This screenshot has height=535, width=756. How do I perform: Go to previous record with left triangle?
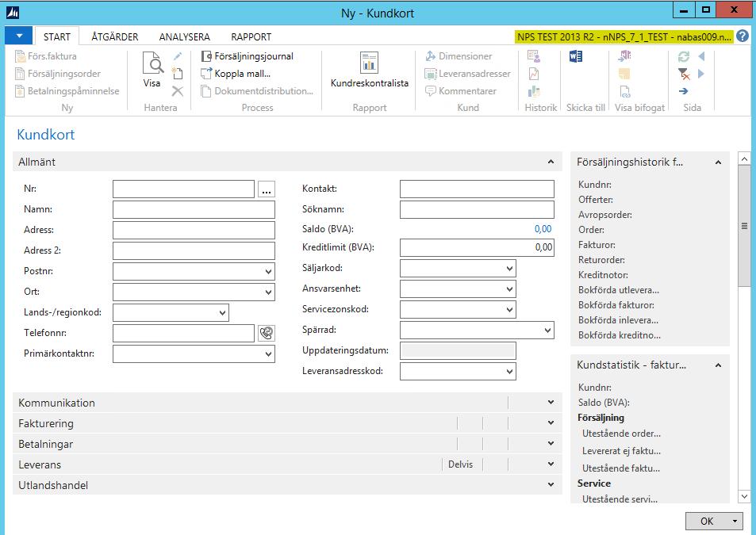click(701, 56)
